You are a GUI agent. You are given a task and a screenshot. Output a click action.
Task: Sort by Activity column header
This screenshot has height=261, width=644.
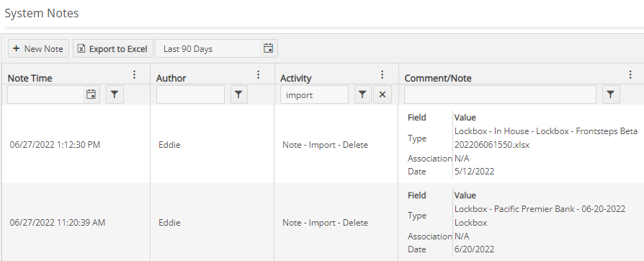point(296,78)
